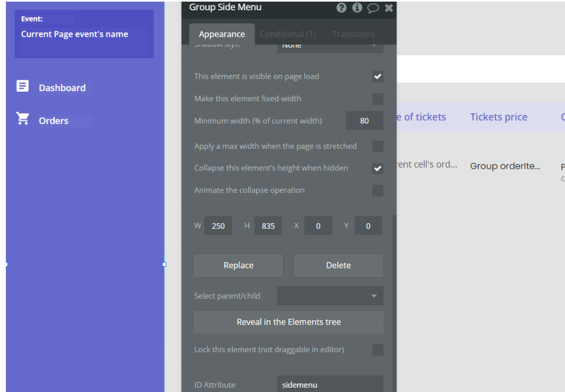Screen dimensions: 565x392
Task: Select 'Current Page event's name' text element
Action: point(74,34)
